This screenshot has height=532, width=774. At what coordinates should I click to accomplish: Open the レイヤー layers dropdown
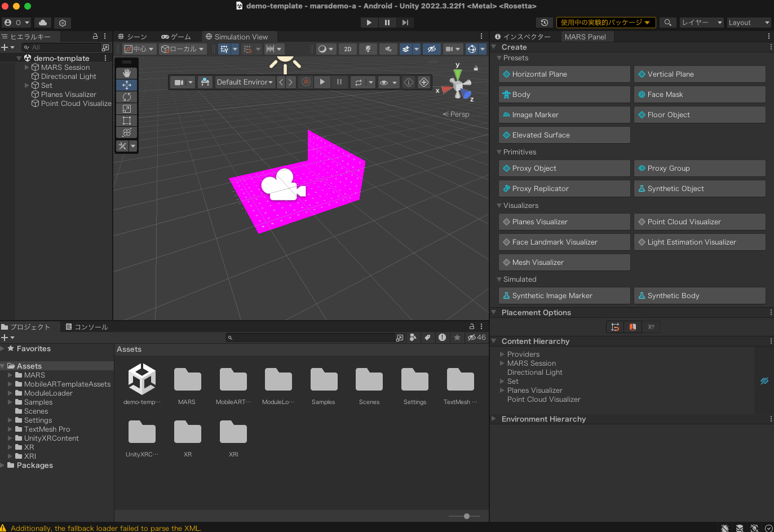tap(701, 23)
